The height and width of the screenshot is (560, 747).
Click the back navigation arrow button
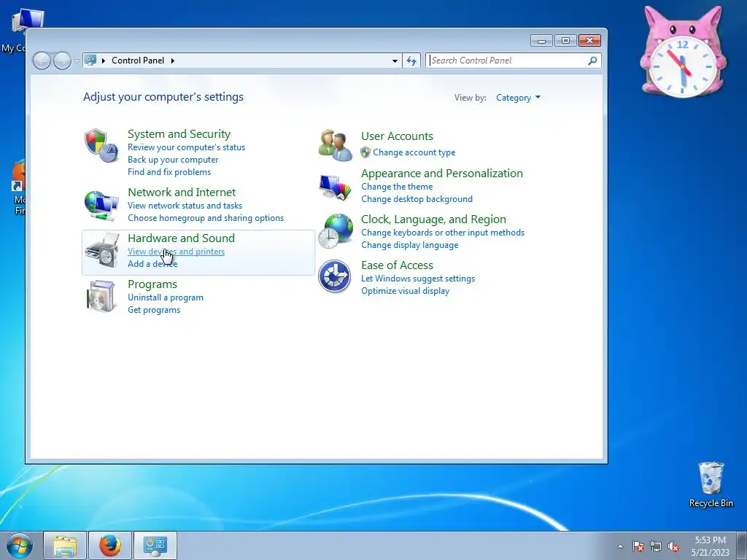(42, 61)
